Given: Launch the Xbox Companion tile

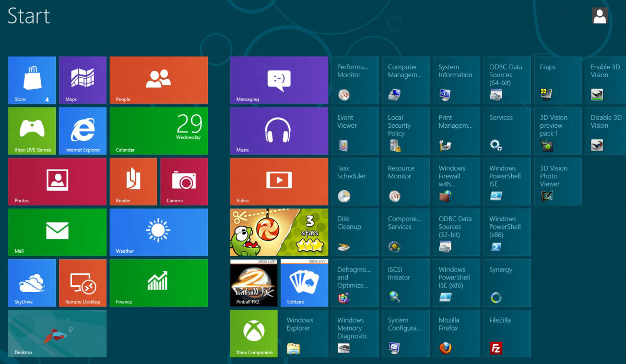Looking at the screenshot, I should (254, 333).
